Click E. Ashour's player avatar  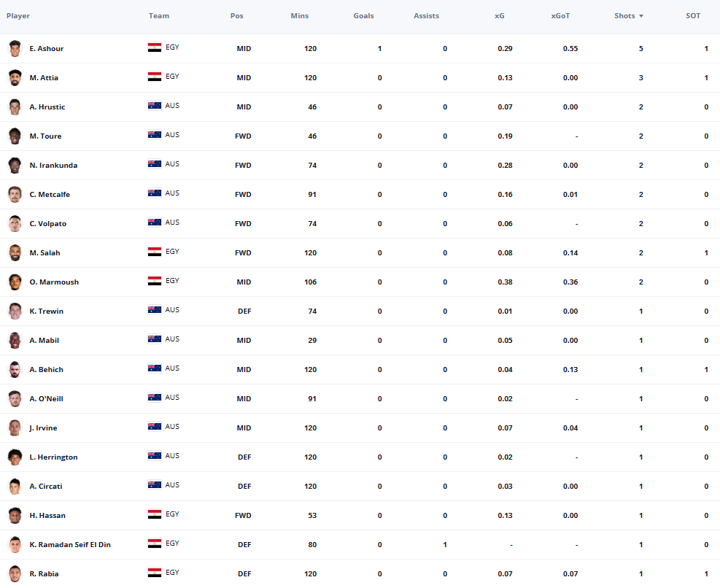tap(15, 48)
